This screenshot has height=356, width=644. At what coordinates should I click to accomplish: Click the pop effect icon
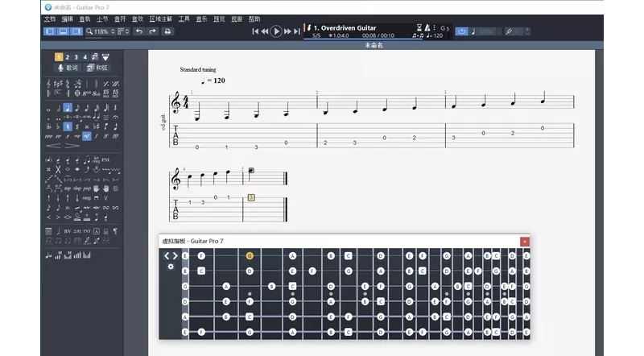(87, 188)
